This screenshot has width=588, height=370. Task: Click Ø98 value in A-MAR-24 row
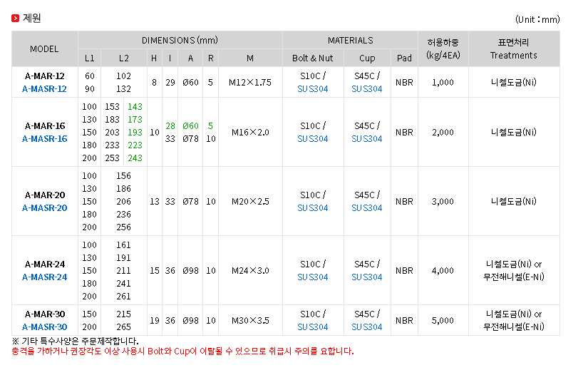[190, 271]
